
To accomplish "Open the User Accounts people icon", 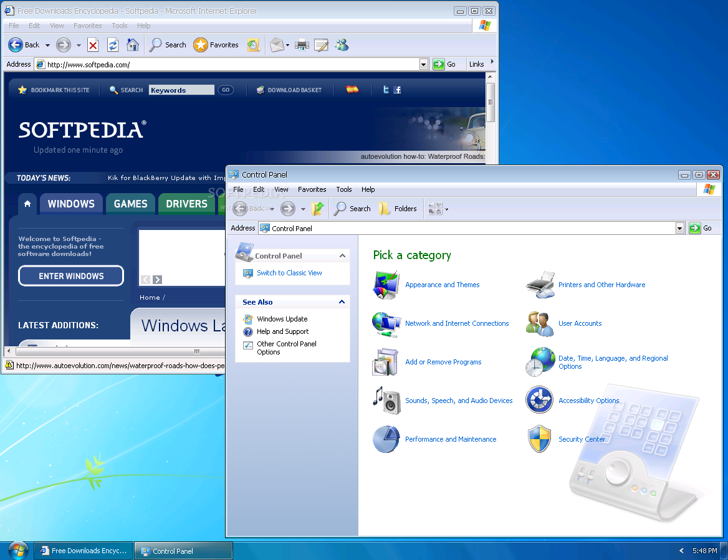I will 540,324.
